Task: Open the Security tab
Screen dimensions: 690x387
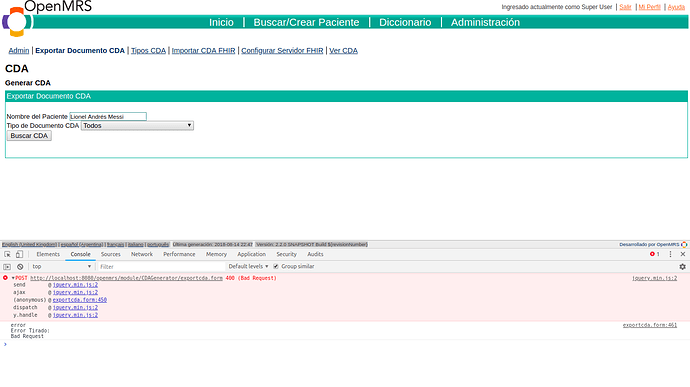Action: (286, 254)
